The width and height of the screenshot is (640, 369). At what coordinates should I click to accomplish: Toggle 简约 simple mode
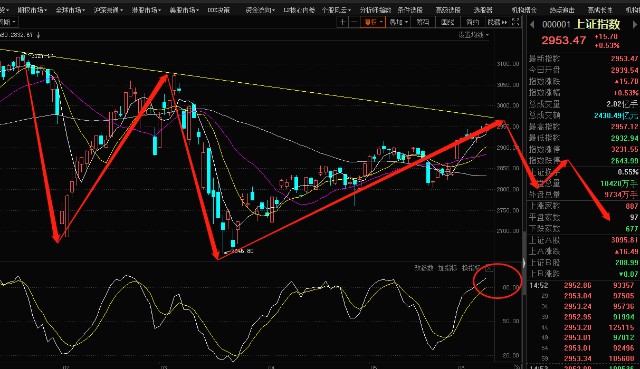pyautogui.click(x=473, y=22)
